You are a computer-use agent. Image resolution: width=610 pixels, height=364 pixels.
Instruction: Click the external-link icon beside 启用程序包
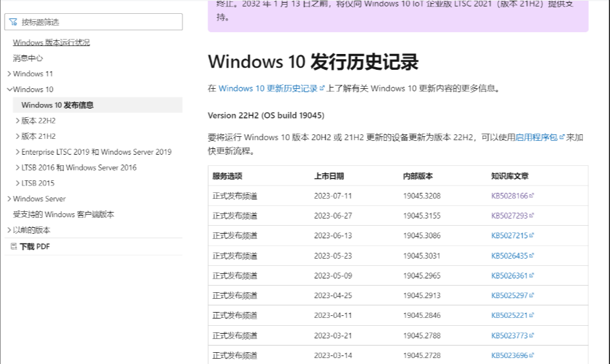pyautogui.click(x=561, y=137)
